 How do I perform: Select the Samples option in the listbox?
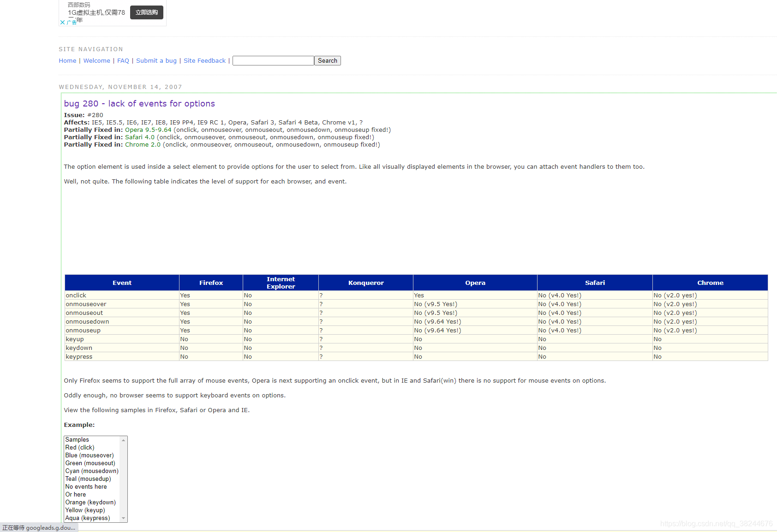pos(92,440)
